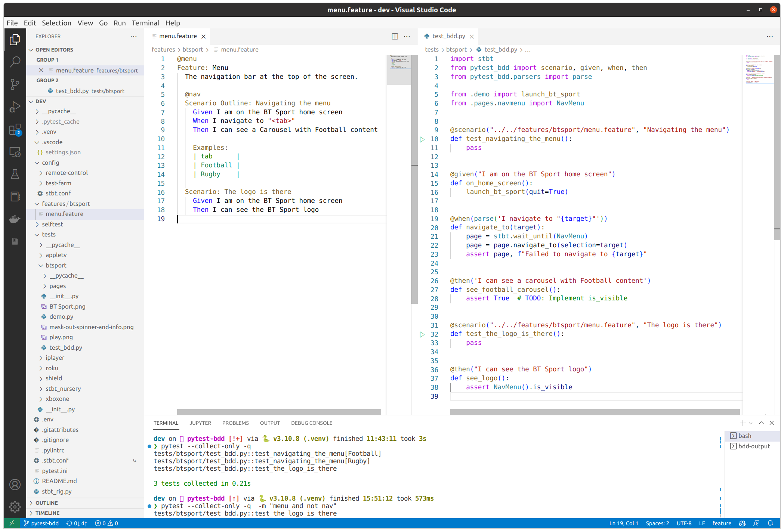
Task: Switch to the Jupyter panel tab
Action: [200, 423]
